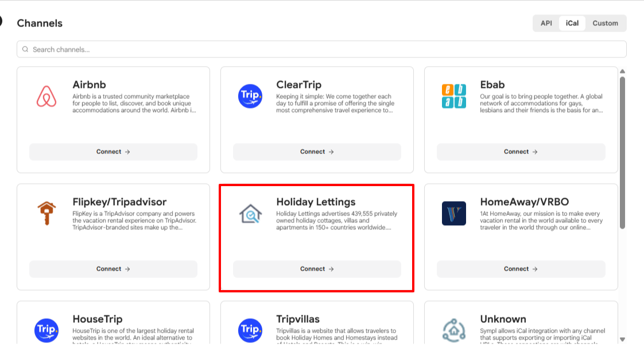Click the ClearTrip card title
Viewport: 644px width, 355px height.
[x=298, y=84]
